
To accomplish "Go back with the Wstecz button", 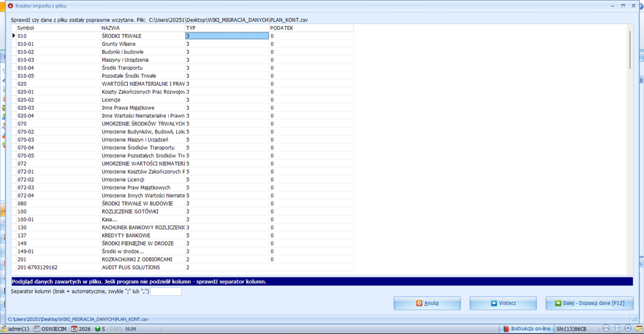I will (503, 303).
